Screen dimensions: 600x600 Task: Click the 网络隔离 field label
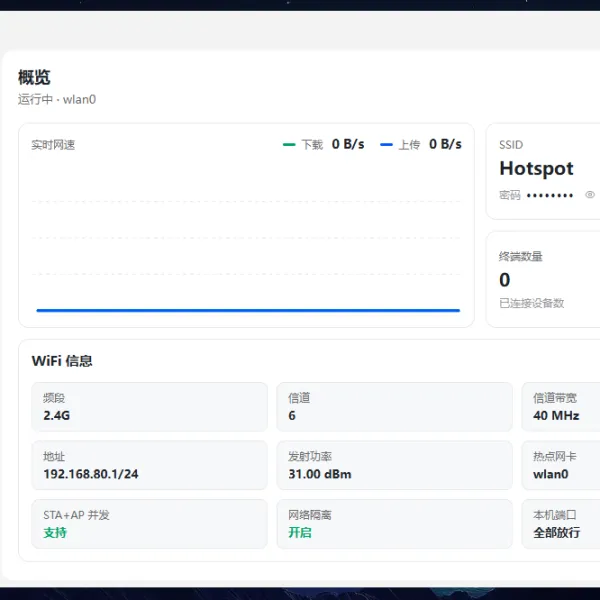(x=310, y=515)
